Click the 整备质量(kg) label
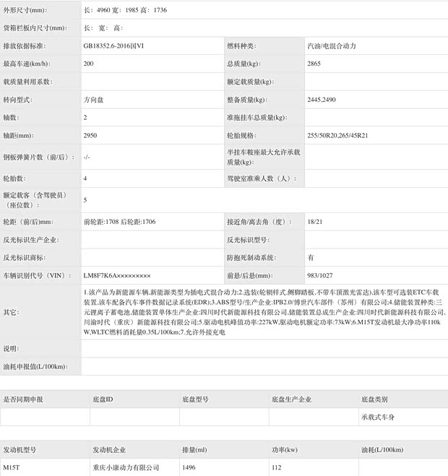 247,100
